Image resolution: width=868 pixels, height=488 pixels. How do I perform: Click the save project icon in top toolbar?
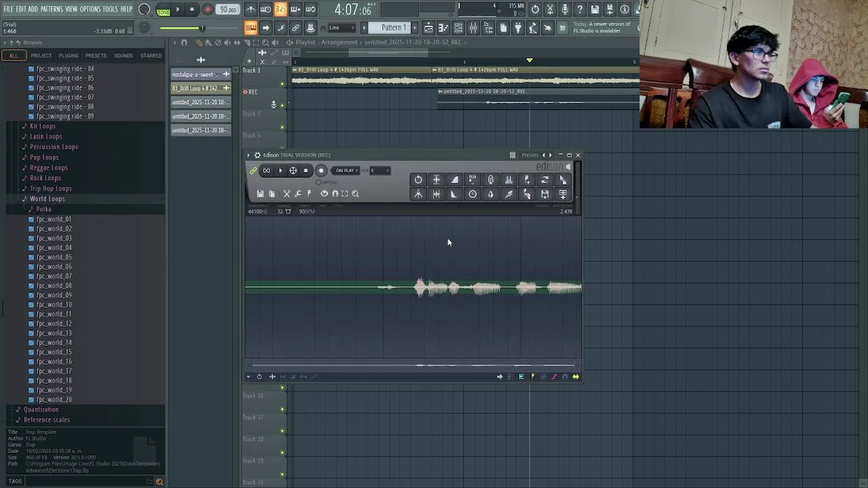pos(595,9)
